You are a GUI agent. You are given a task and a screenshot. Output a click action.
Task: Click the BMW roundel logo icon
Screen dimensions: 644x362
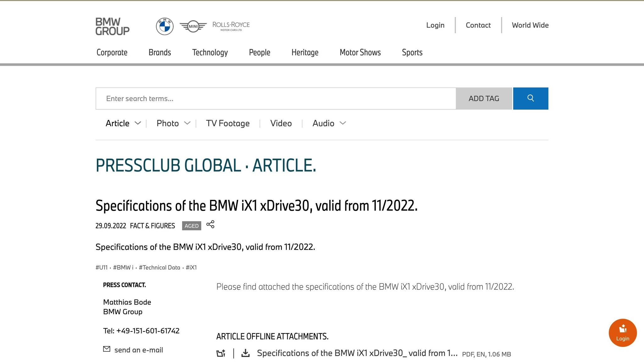click(165, 26)
